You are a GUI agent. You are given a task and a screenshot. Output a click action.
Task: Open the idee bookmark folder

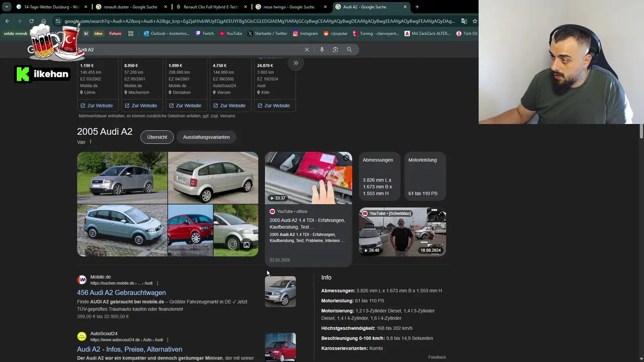pyautogui.click(x=98, y=34)
